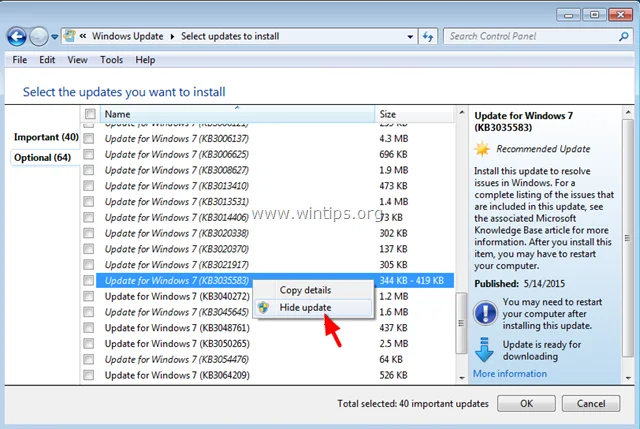Tick the checkbox for update KB3064209
This screenshot has height=429, width=640.
click(90, 375)
